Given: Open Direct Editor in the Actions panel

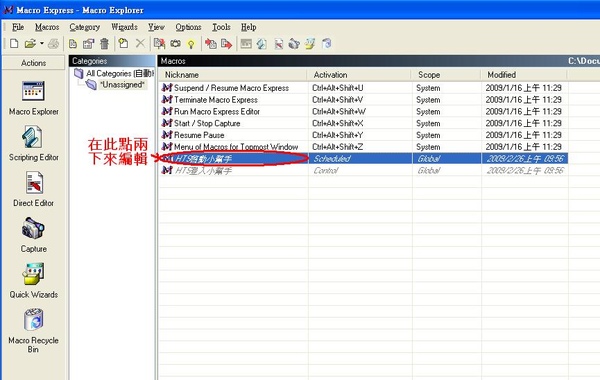Looking at the screenshot, I should [34, 189].
